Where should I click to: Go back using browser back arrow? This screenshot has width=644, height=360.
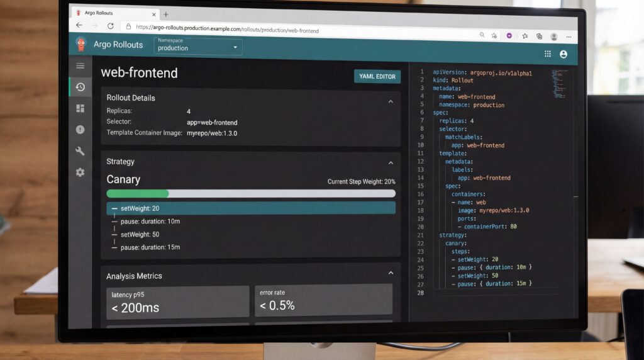tap(79, 25)
